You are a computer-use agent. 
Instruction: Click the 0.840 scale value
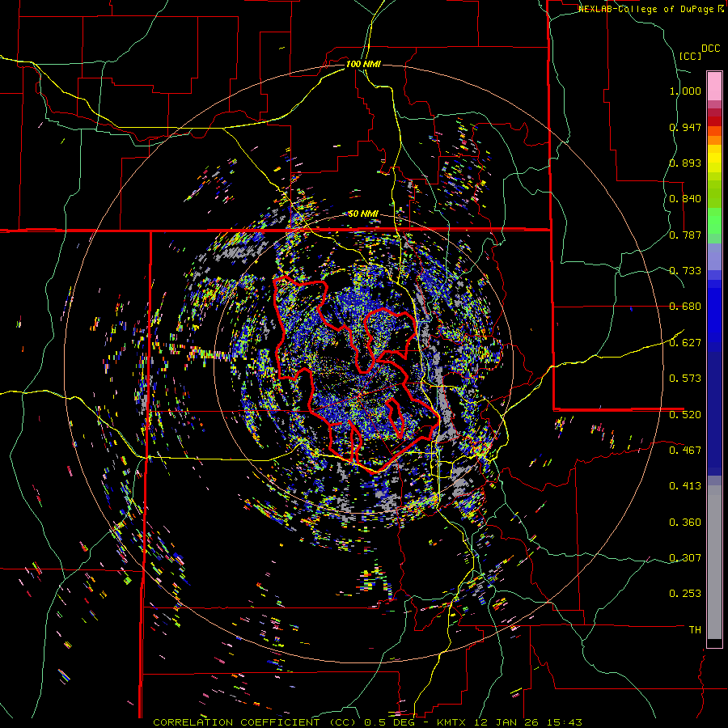coord(685,199)
